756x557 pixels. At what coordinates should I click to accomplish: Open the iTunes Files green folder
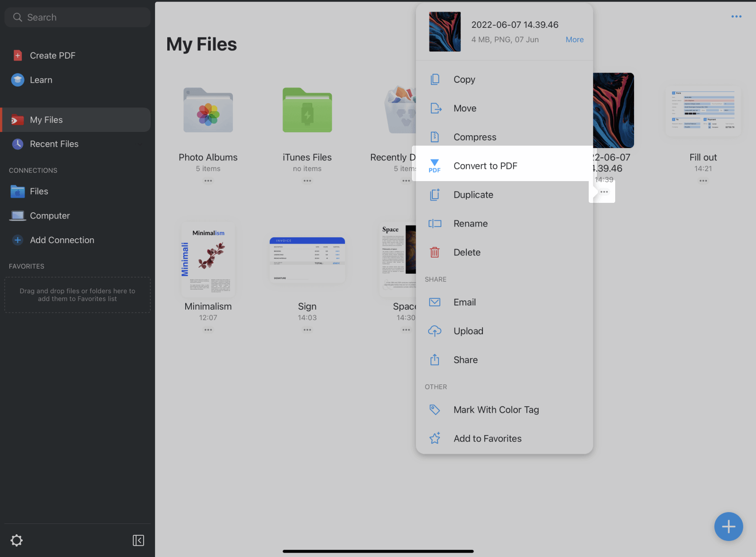click(x=307, y=110)
